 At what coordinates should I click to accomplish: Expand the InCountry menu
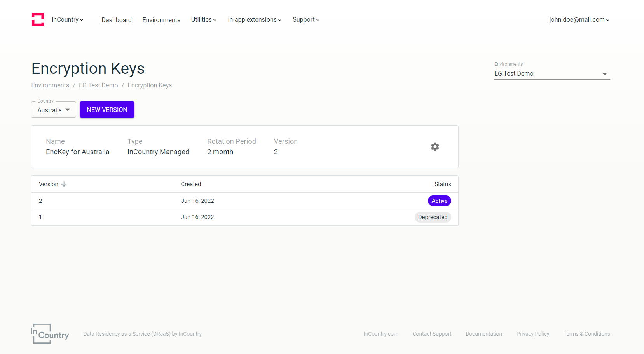tap(67, 20)
